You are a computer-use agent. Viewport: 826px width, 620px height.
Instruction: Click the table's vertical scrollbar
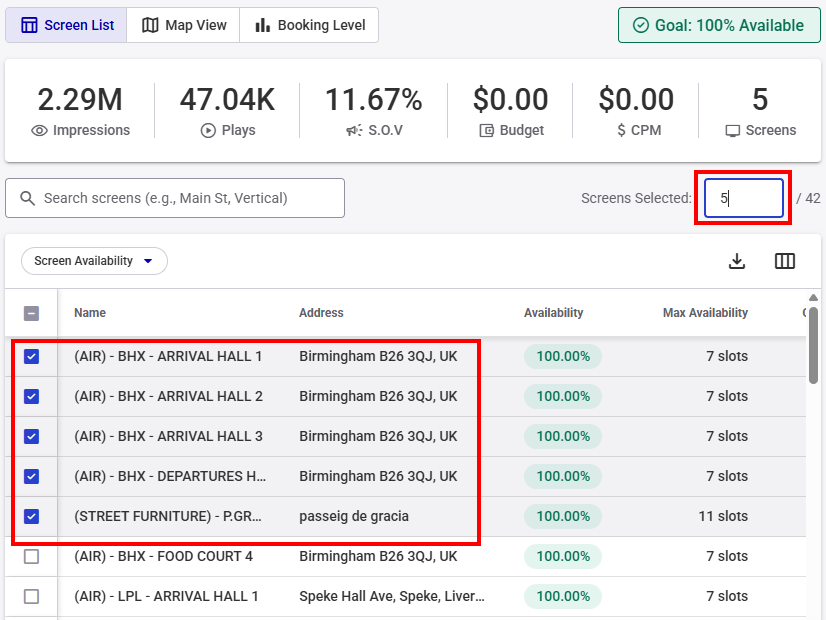click(813, 345)
